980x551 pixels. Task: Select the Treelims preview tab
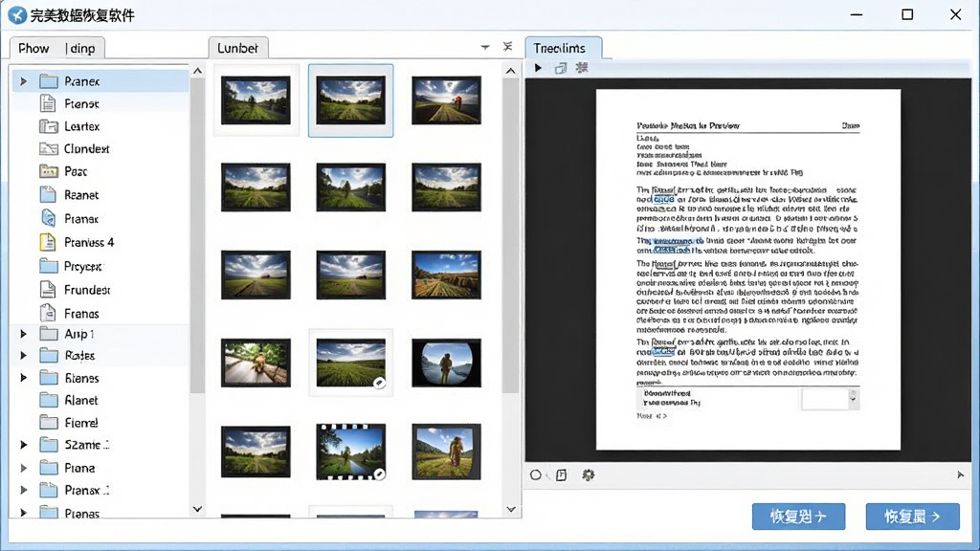563,48
